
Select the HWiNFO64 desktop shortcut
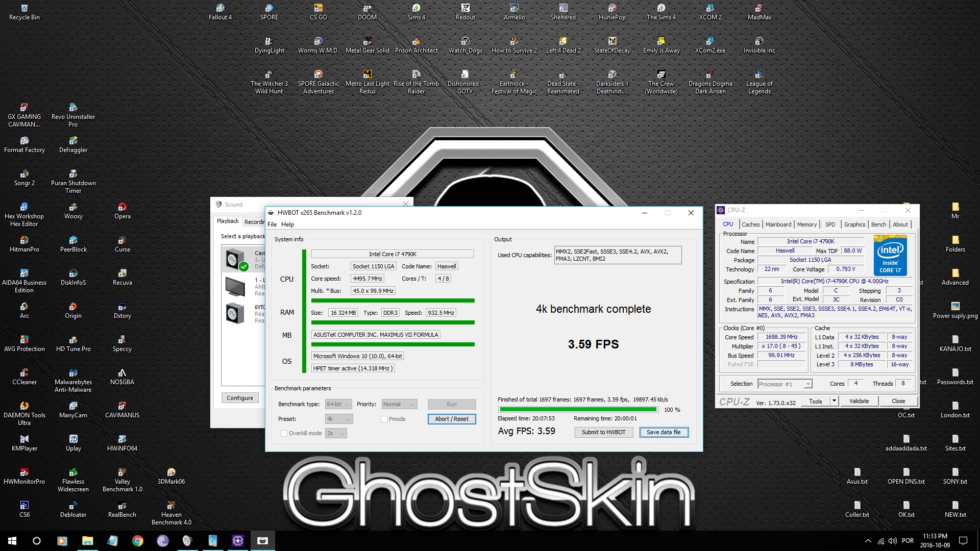[122, 443]
